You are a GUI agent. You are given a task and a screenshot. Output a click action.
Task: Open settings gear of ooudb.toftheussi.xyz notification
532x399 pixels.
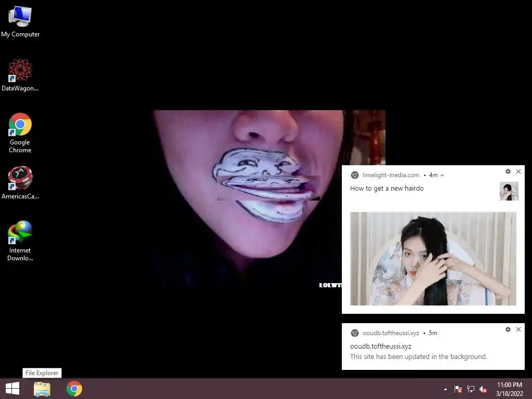point(508,329)
